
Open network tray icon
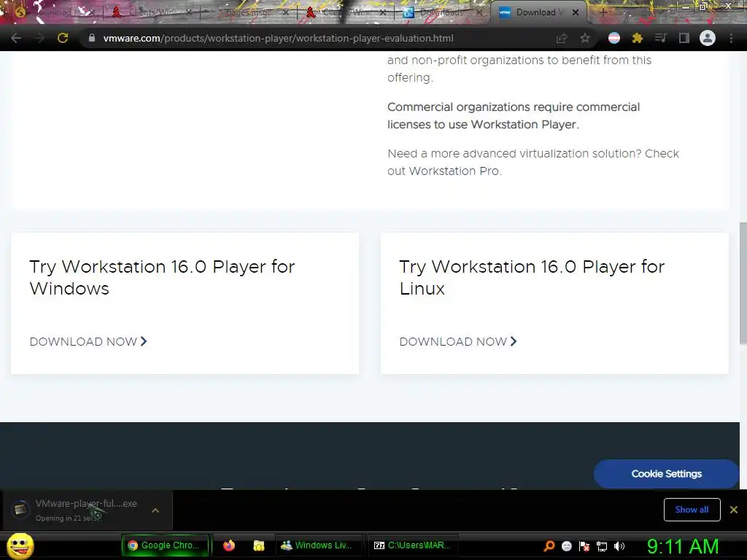(602, 546)
